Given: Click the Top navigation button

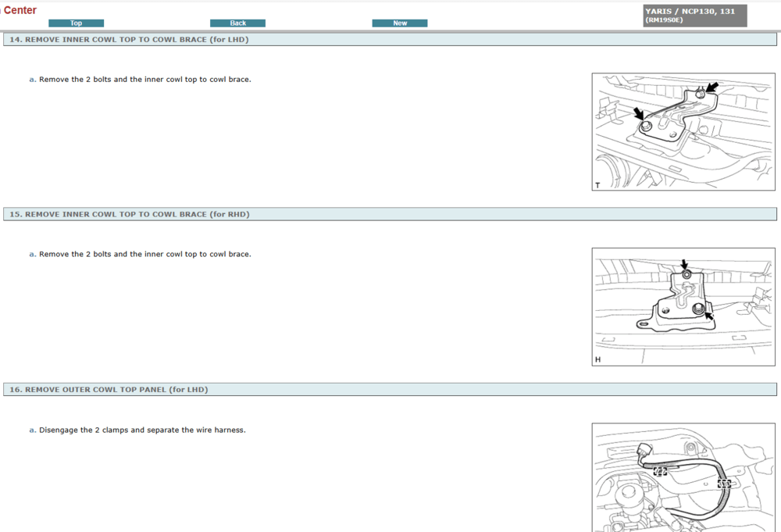Looking at the screenshot, I should tap(76, 23).
